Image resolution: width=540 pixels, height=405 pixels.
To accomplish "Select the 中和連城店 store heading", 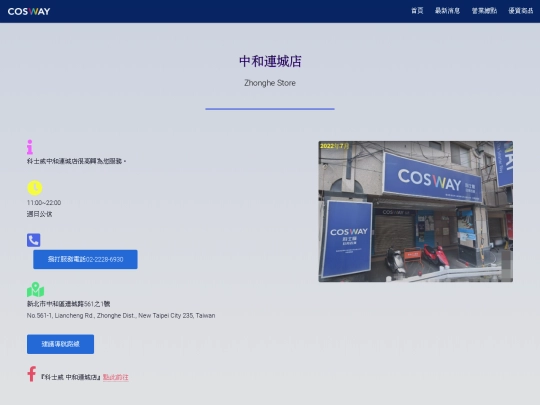I will pyautogui.click(x=270, y=61).
